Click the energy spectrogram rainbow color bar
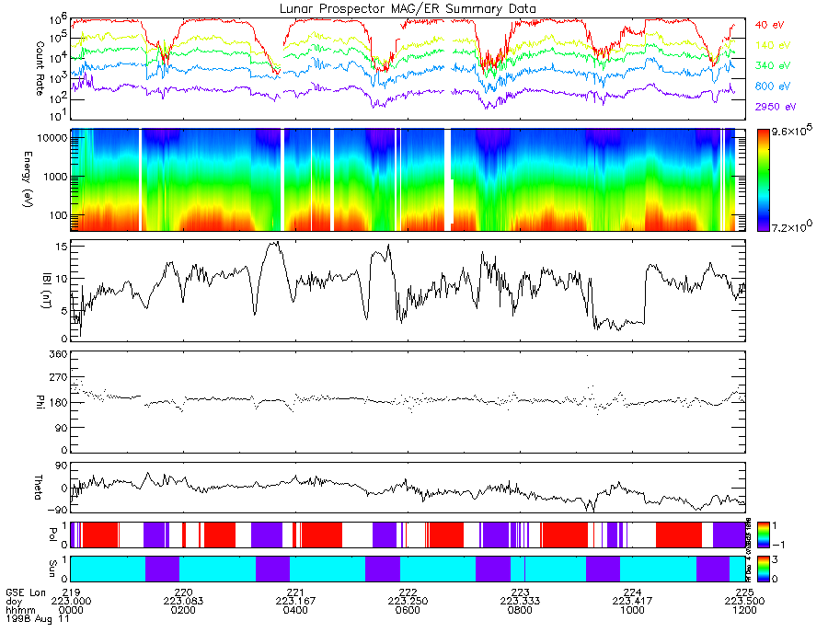The image size is (828, 644). [x=763, y=180]
